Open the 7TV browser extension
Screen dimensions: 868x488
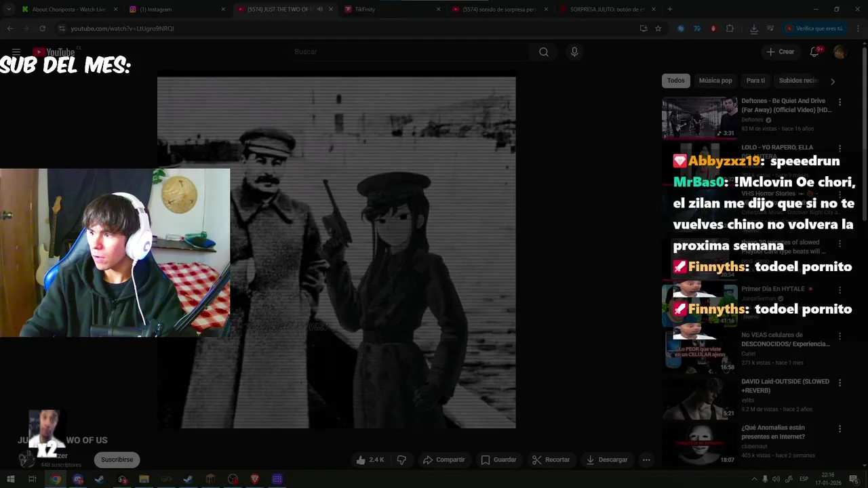697,28
